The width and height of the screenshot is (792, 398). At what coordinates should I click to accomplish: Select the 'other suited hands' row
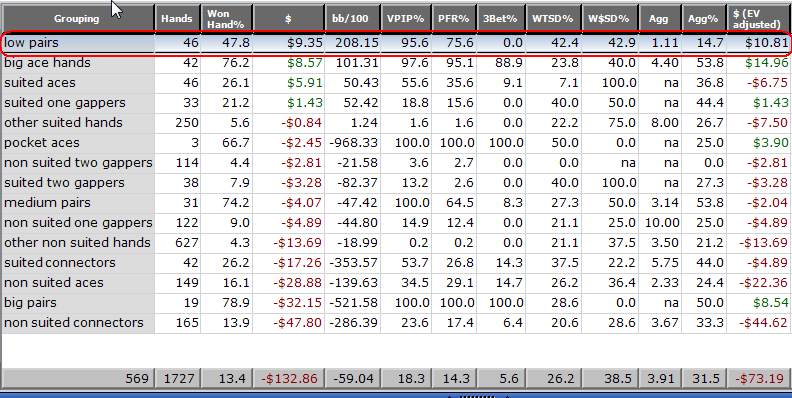(396, 123)
